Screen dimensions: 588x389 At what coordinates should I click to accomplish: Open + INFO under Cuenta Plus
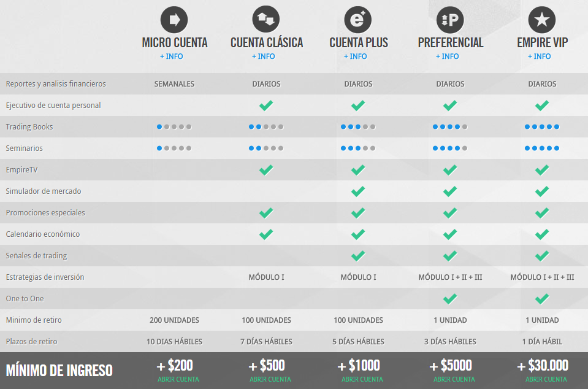click(356, 56)
